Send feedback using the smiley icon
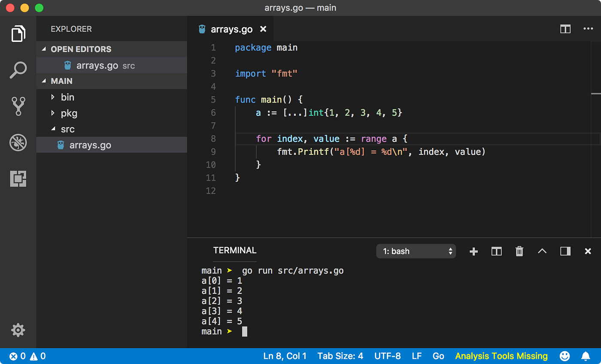 tap(565, 356)
